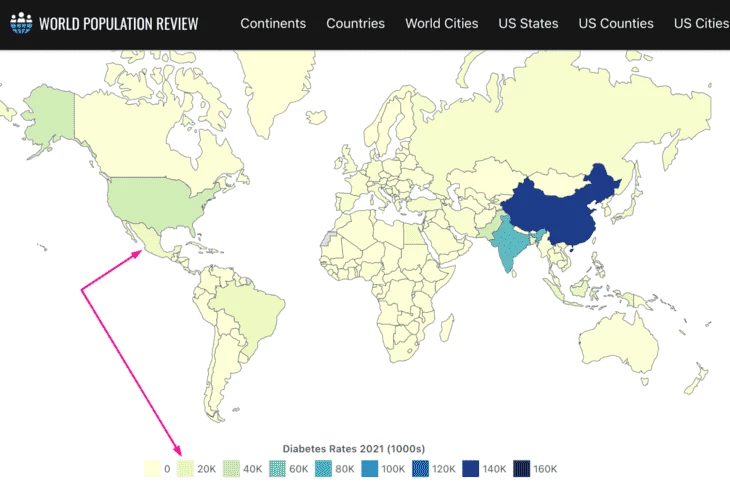The height and width of the screenshot is (488, 730).
Task: Click Greenland on the world map
Action: pos(277,86)
